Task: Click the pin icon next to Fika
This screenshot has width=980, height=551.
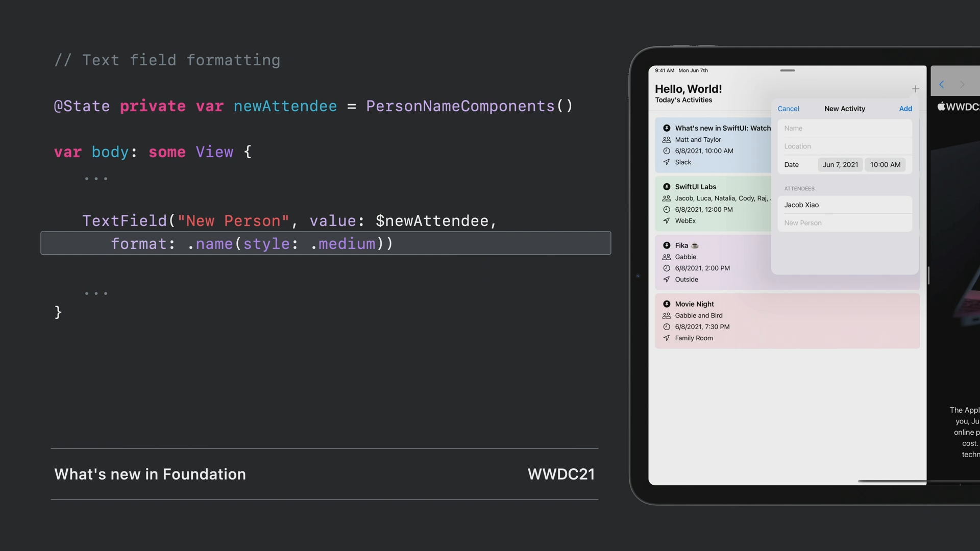Action: tap(667, 245)
